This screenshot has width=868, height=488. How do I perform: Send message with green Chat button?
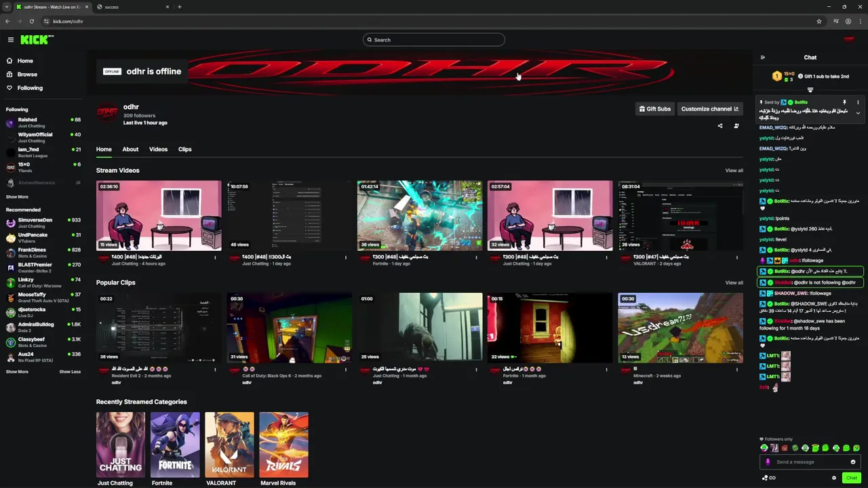(x=851, y=478)
